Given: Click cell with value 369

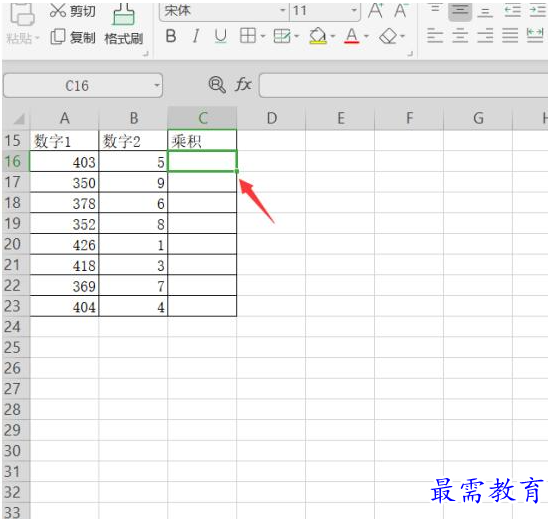Looking at the screenshot, I should (x=64, y=286).
